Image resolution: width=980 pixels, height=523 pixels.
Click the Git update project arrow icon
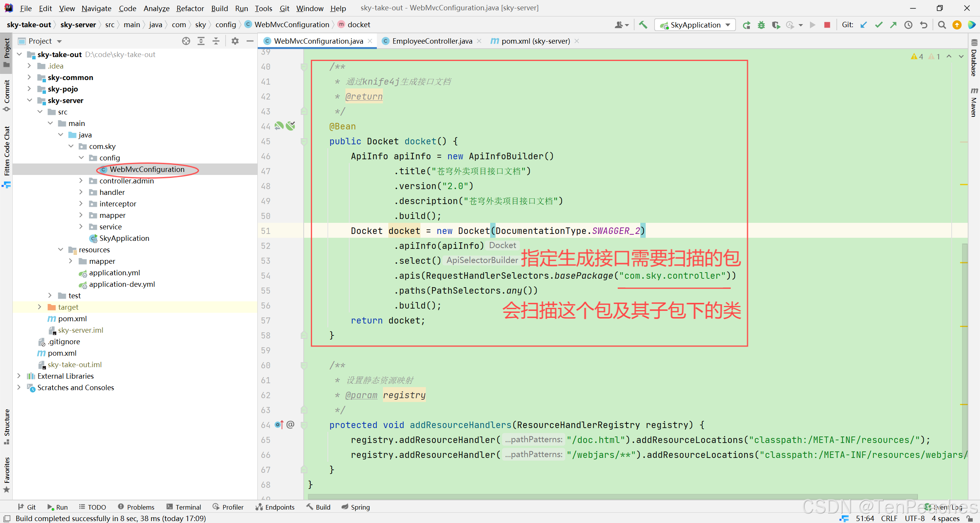[x=864, y=25]
